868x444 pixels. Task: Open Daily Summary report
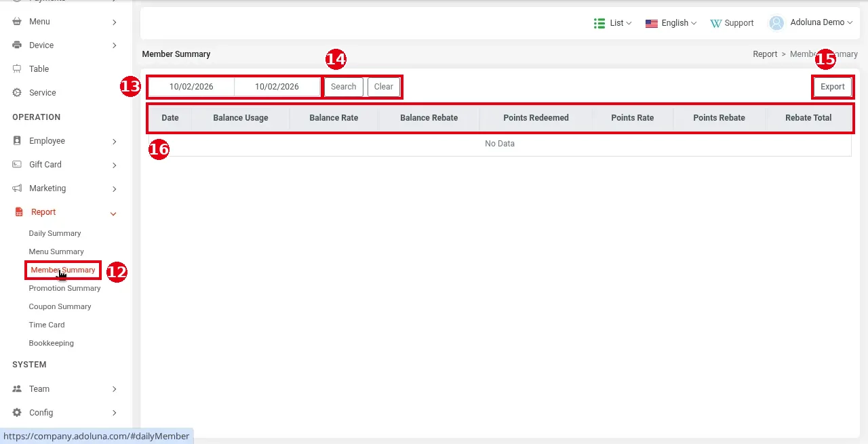pyautogui.click(x=55, y=233)
